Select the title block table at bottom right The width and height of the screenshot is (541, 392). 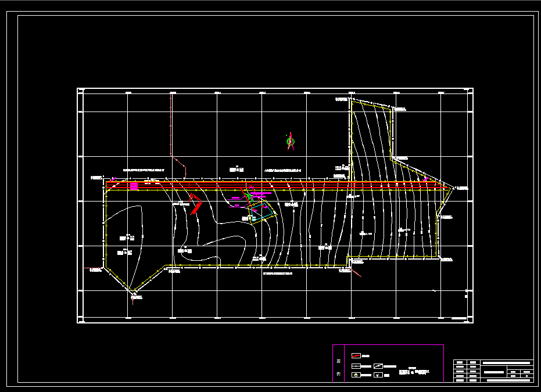493,371
